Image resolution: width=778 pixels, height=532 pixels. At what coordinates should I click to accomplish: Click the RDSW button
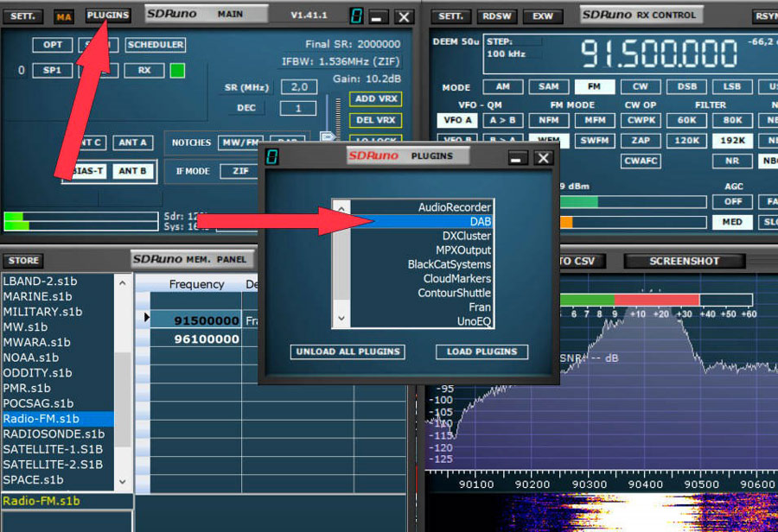496,16
